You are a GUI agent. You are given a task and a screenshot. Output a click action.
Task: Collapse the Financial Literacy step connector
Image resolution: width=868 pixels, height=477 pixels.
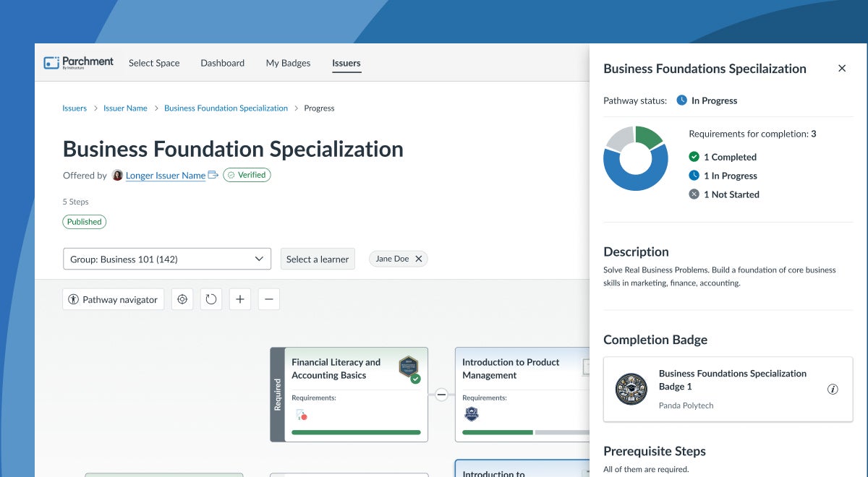441,395
